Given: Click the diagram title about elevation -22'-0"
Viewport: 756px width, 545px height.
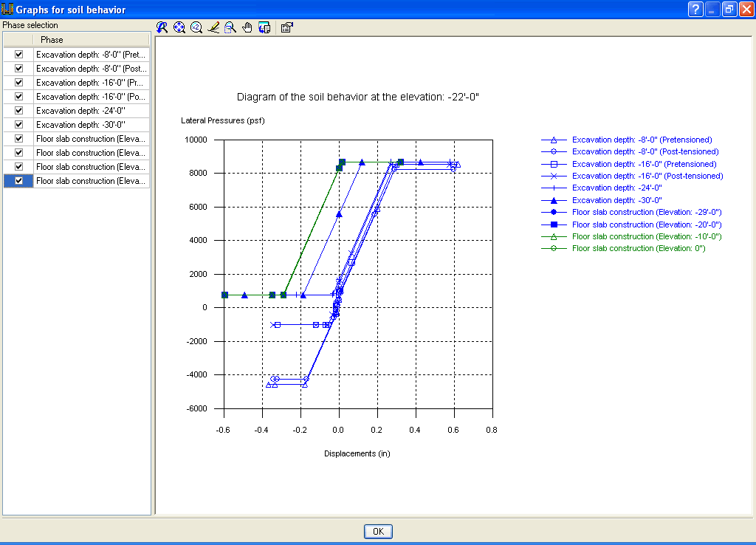Looking at the screenshot, I should (358, 97).
